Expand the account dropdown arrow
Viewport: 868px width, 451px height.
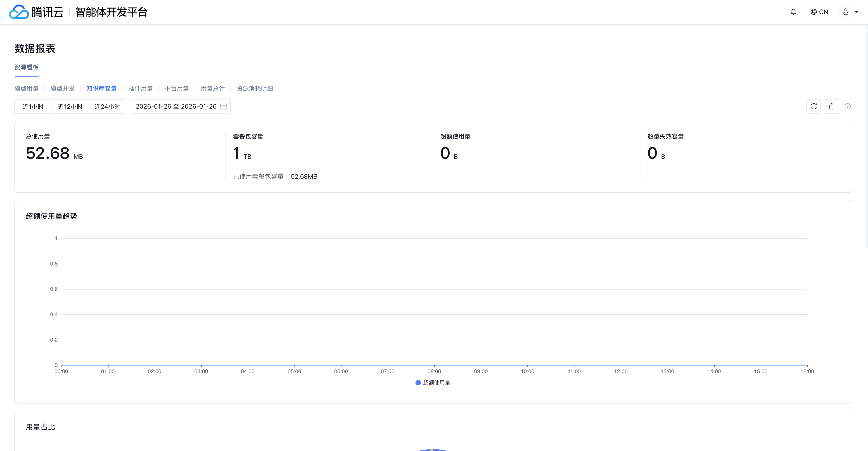[856, 12]
